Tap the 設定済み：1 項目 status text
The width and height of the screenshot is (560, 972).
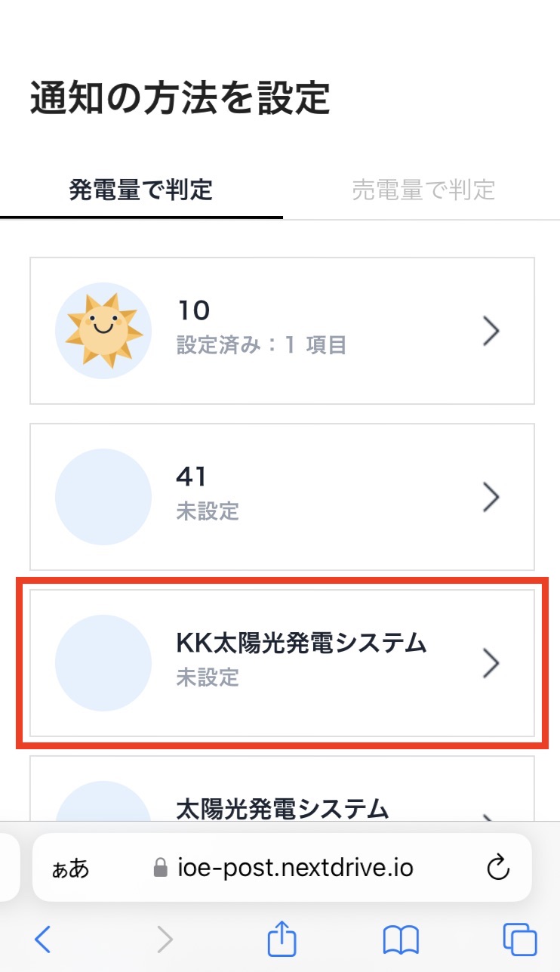point(261,346)
